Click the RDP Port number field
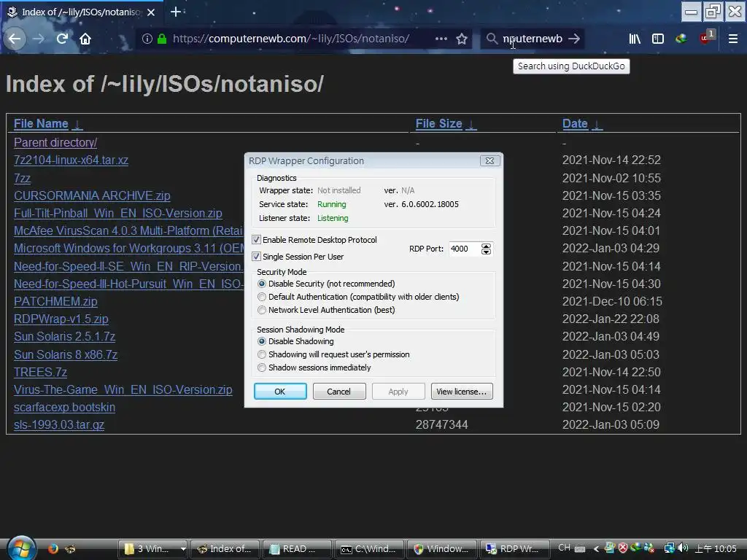The width and height of the screenshot is (747, 560). 465,249
